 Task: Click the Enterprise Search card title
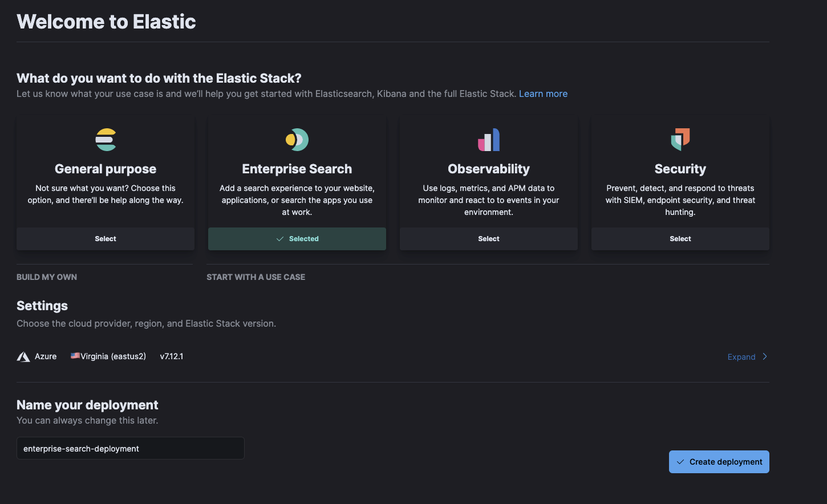coord(297,169)
